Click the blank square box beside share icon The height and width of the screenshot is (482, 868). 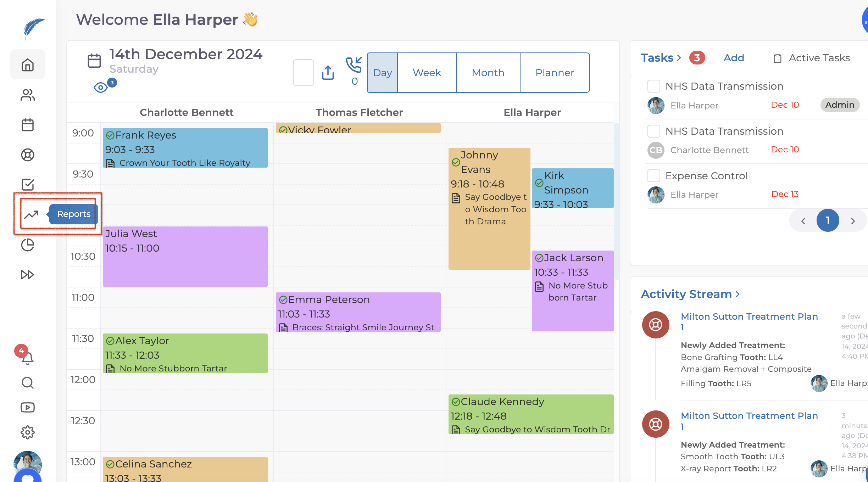[x=303, y=73]
